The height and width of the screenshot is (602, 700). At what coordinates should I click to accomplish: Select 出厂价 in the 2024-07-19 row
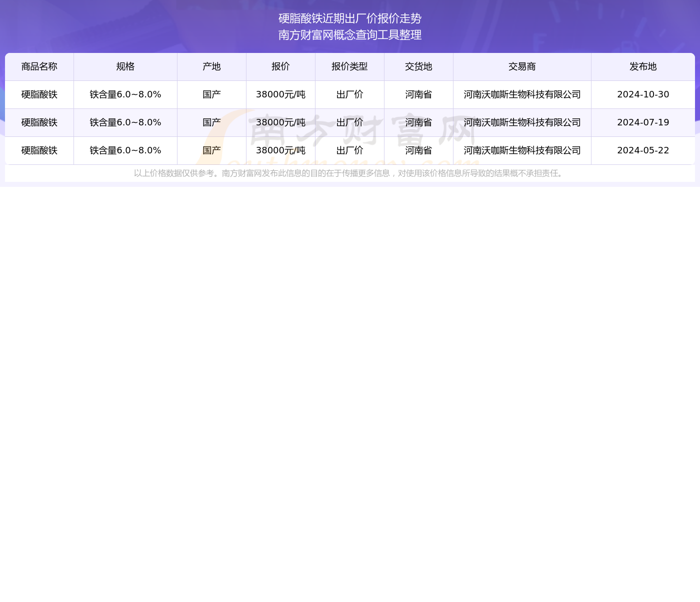coord(349,122)
